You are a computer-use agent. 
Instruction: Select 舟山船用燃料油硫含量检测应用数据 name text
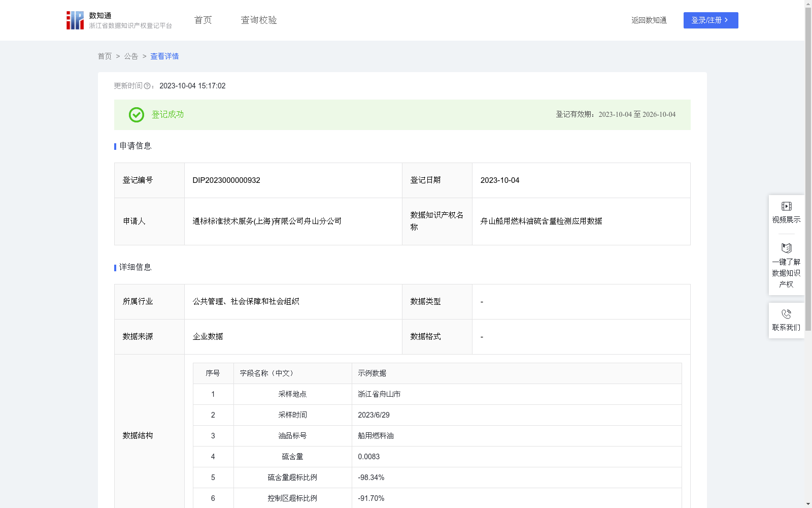[x=541, y=221]
